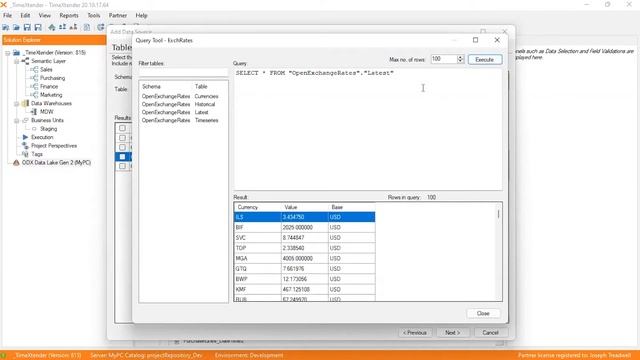Adjust the Max no. of rows spinner arrows
The image size is (640, 360).
tap(460, 59)
